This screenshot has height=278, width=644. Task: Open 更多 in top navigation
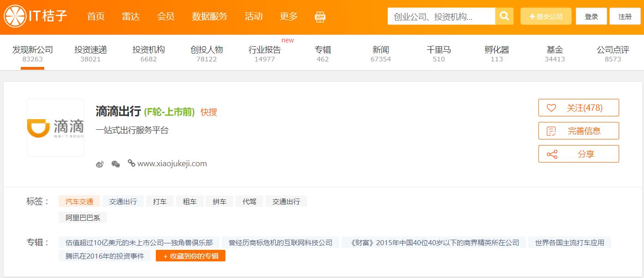tap(289, 17)
